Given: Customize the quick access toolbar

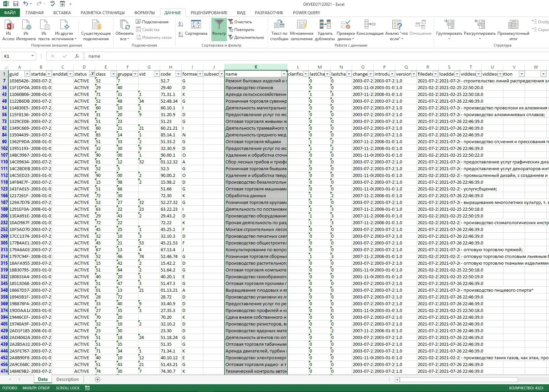Looking at the screenshot, I should click(70, 4).
